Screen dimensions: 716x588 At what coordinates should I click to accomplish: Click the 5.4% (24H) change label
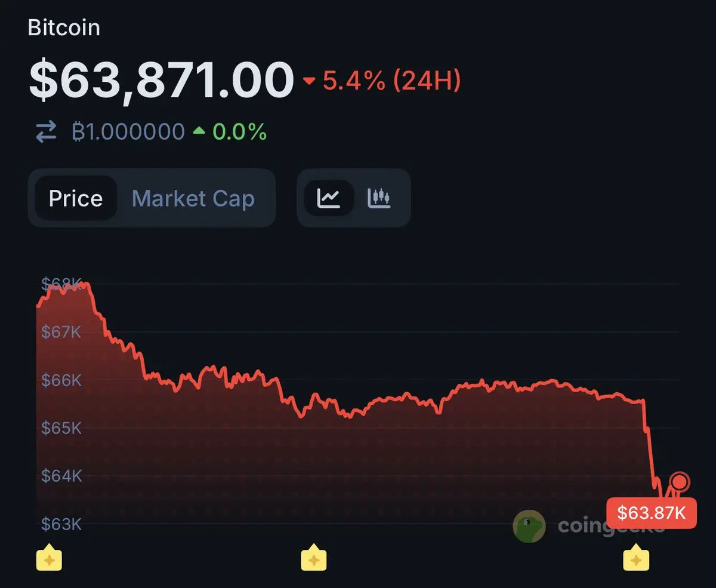coord(392,81)
